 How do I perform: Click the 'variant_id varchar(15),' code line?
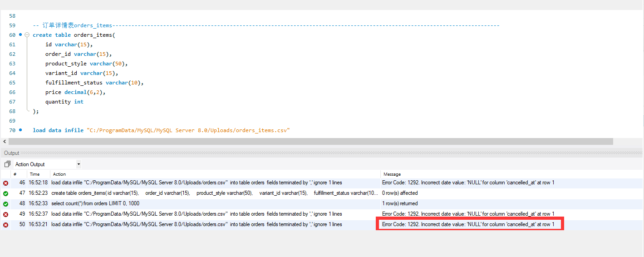click(x=82, y=73)
